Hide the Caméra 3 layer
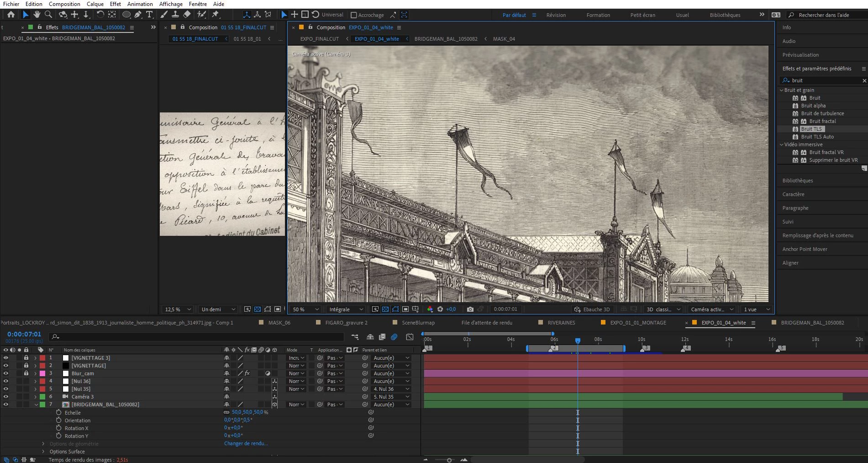 click(5, 397)
